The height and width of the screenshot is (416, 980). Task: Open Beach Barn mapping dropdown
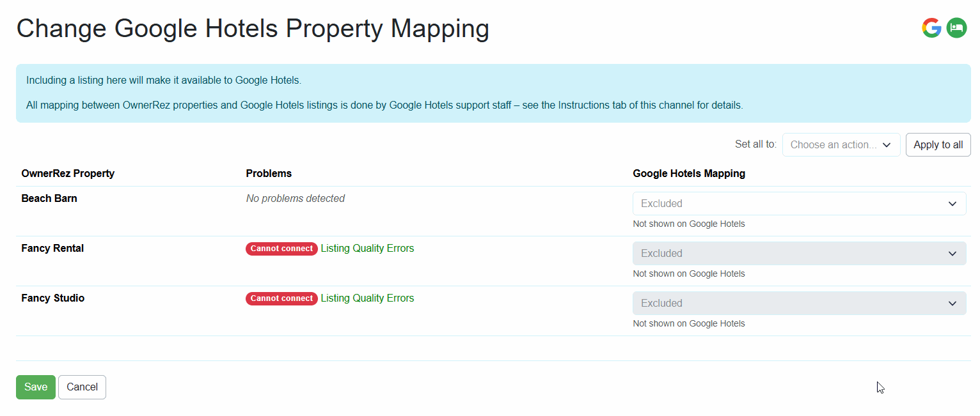click(799, 203)
